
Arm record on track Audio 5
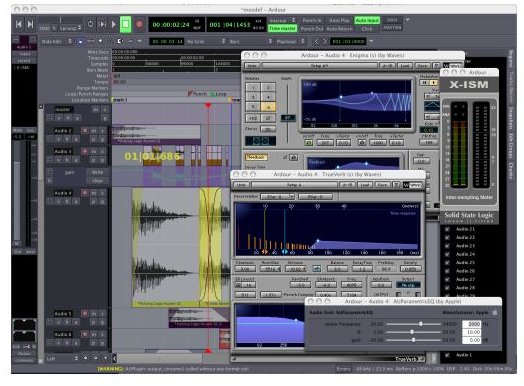tap(85, 313)
